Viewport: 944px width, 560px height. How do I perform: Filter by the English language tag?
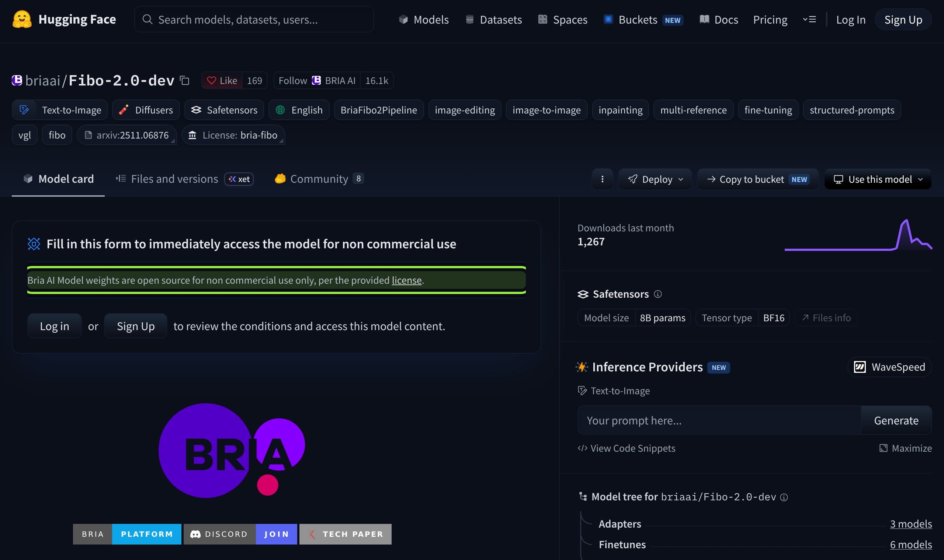[x=299, y=110]
